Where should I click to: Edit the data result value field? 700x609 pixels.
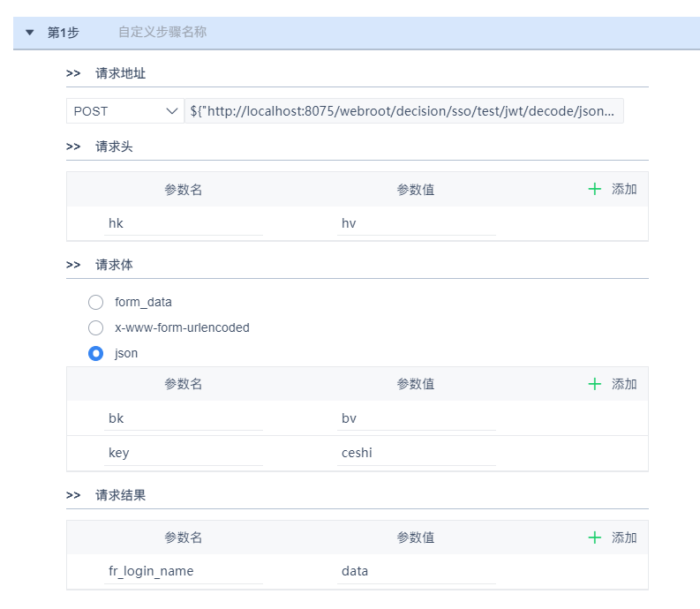tap(417, 571)
